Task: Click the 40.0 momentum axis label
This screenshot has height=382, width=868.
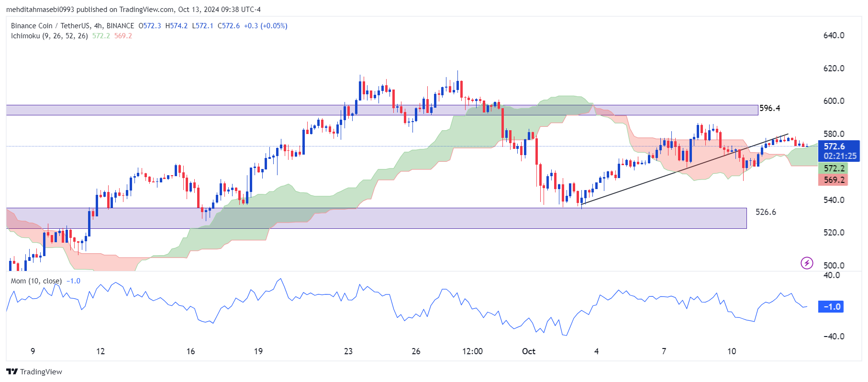Action: click(832, 275)
